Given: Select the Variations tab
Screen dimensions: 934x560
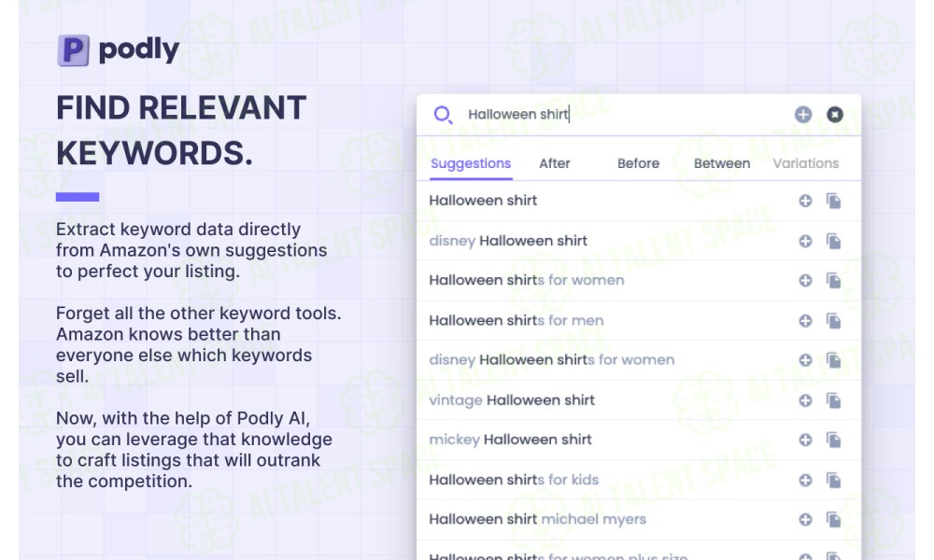Looking at the screenshot, I should pyautogui.click(x=805, y=163).
